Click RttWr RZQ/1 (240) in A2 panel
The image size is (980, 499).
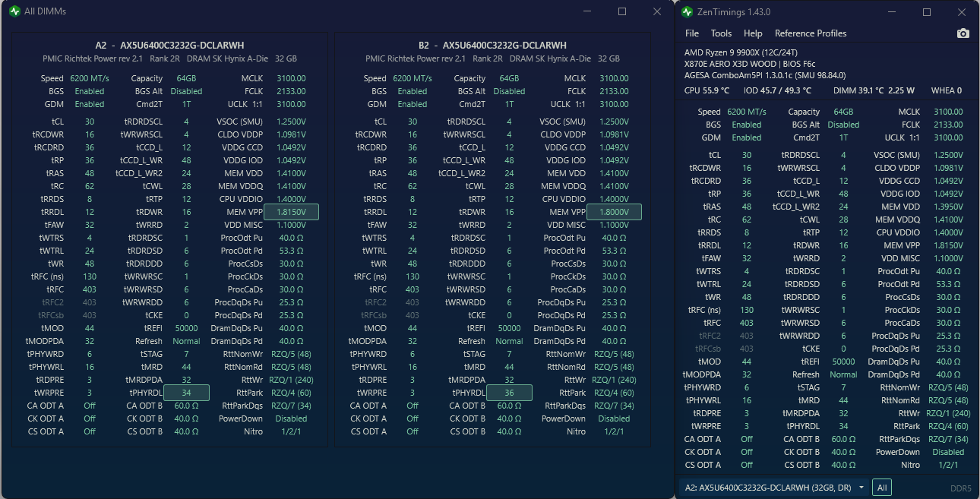click(x=291, y=380)
